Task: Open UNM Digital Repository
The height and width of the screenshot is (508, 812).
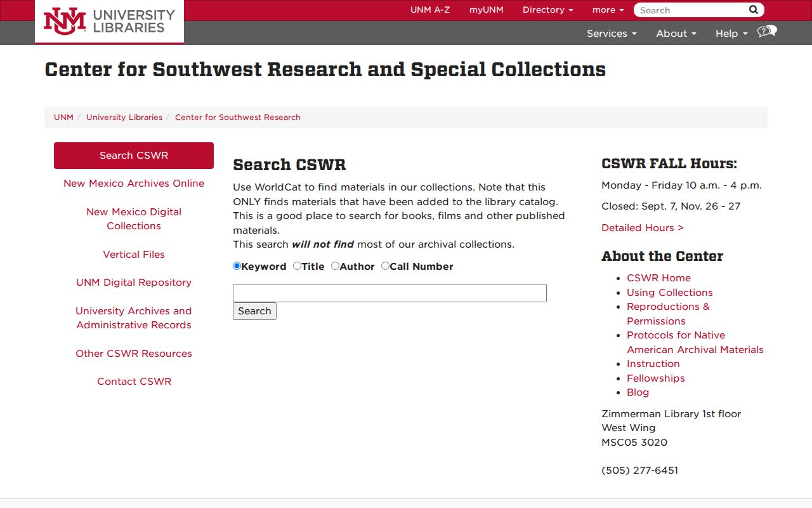Action: pyautogui.click(x=134, y=283)
